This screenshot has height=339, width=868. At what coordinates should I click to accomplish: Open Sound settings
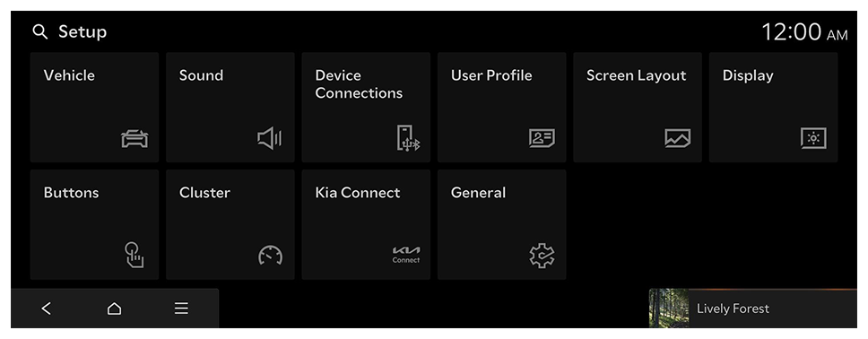click(230, 108)
